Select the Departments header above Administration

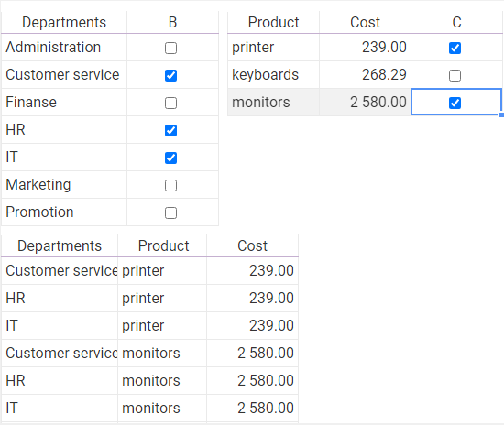click(64, 22)
